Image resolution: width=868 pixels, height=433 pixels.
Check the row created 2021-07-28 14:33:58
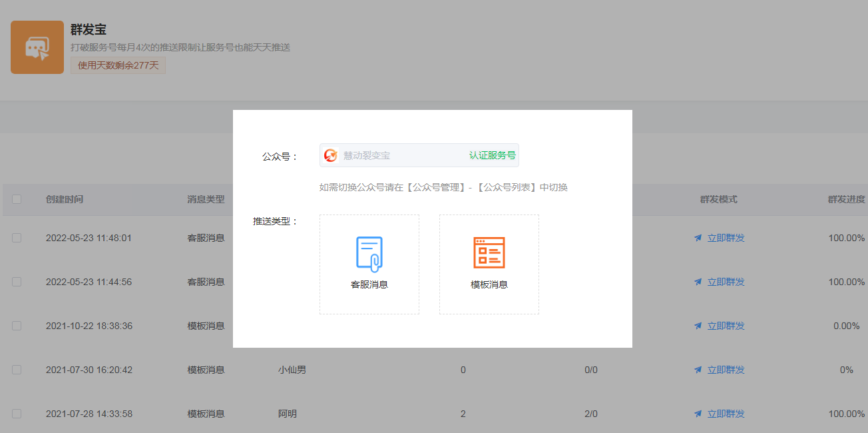(17, 414)
